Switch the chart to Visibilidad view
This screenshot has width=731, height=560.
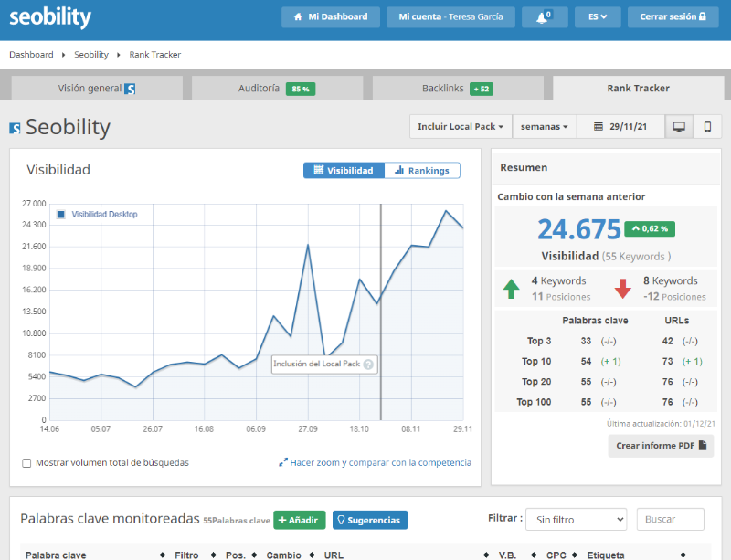[x=344, y=171]
